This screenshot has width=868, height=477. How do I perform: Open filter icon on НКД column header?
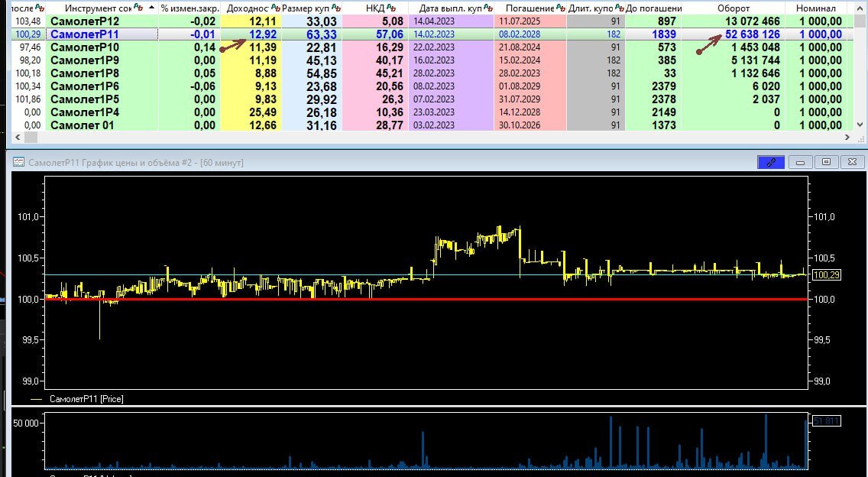391,8
